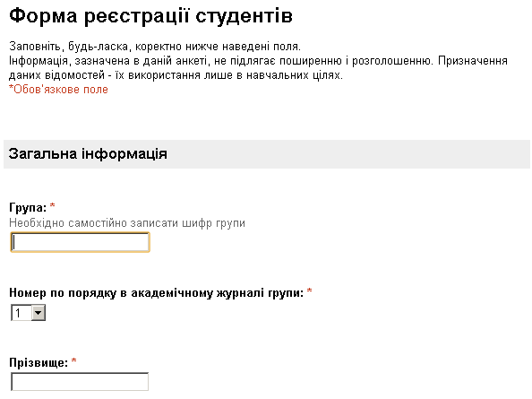Click the red asterisk beside Прізвище

coord(74,360)
